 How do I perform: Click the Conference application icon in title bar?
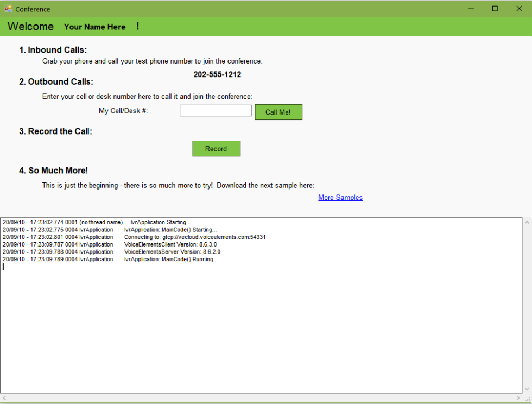9,9
